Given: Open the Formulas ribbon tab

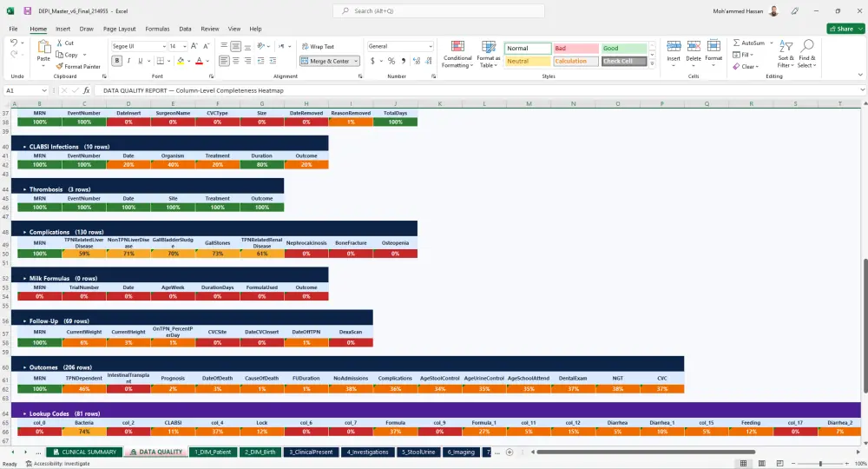Looking at the screenshot, I should click(157, 29).
